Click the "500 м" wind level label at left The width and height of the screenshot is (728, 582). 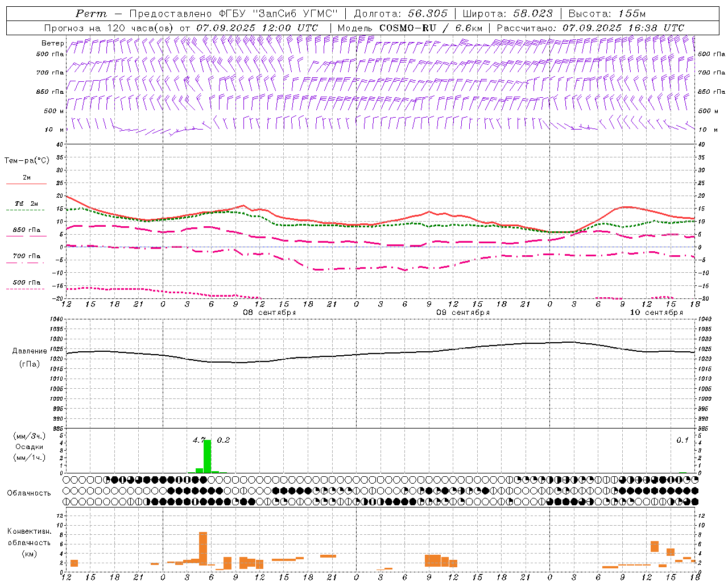pos(54,111)
